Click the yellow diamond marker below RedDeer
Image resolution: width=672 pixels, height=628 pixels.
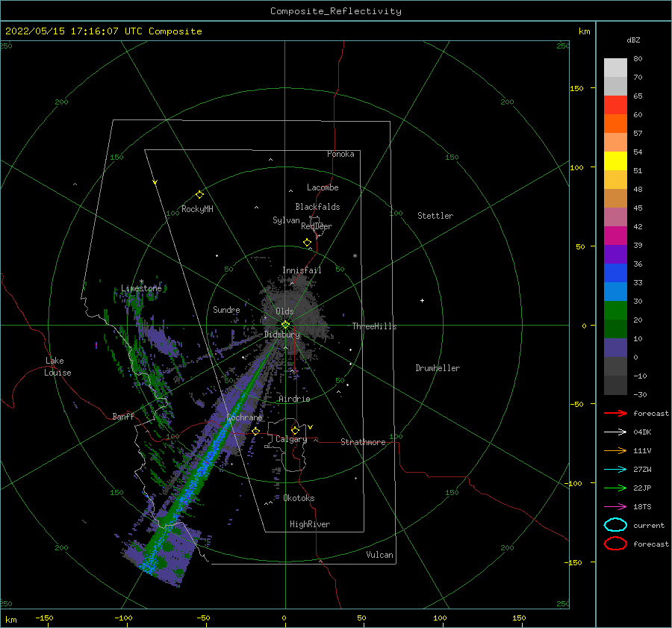pyautogui.click(x=308, y=243)
